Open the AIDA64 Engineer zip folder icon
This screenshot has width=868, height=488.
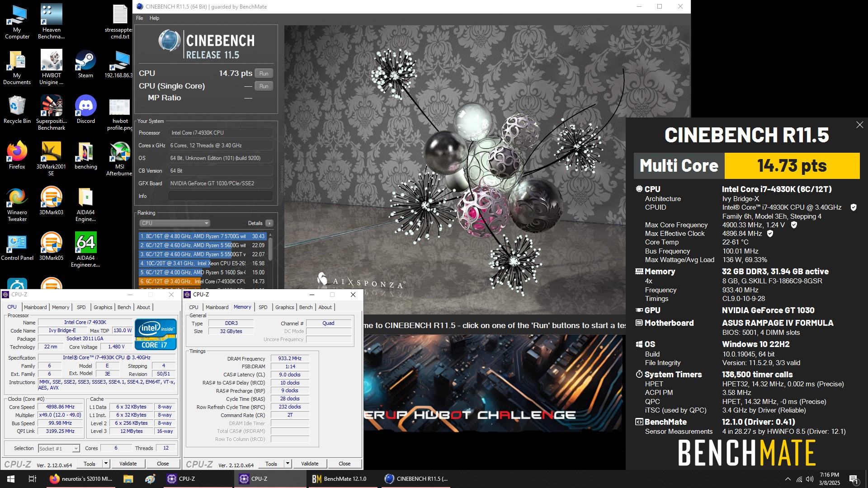click(85, 204)
